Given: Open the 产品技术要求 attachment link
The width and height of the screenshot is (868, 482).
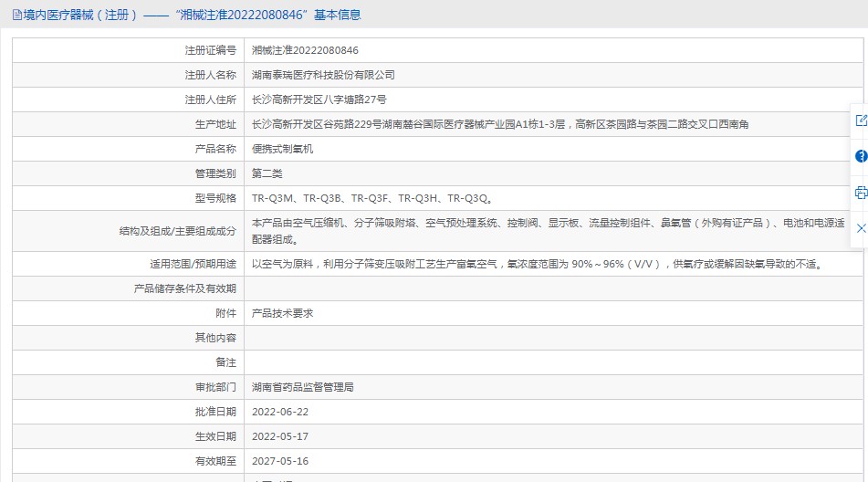Looking at the screenshot, I should (x=282, y=313).
